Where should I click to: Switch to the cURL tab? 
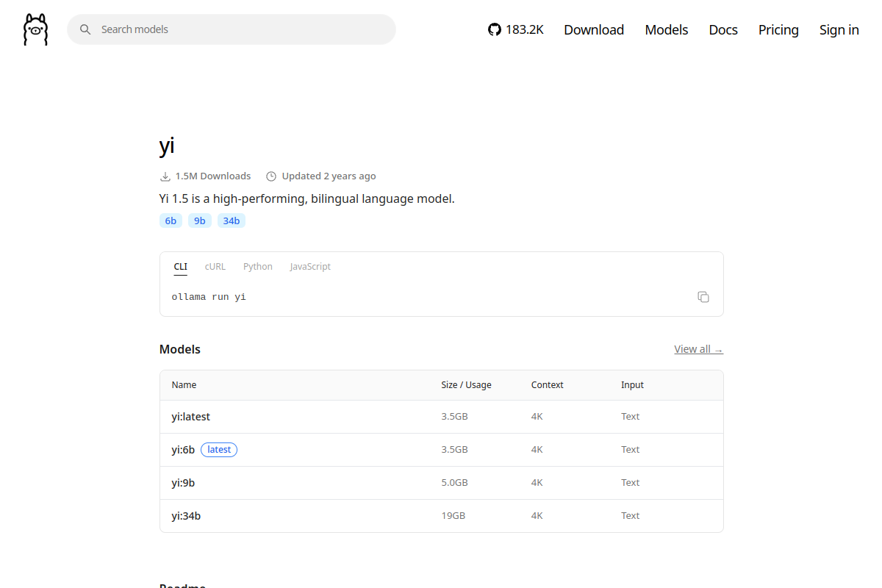point(215,267)
